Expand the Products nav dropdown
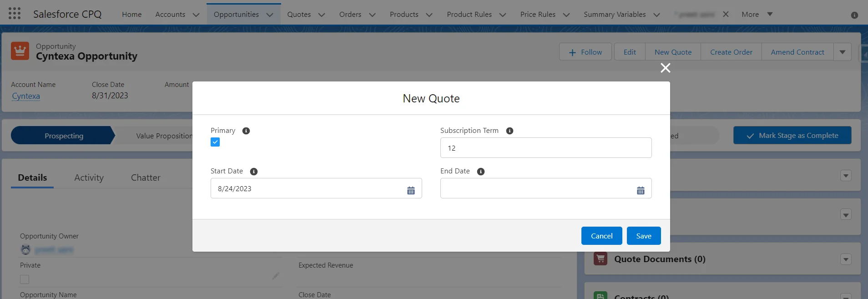 click(429, 15)
